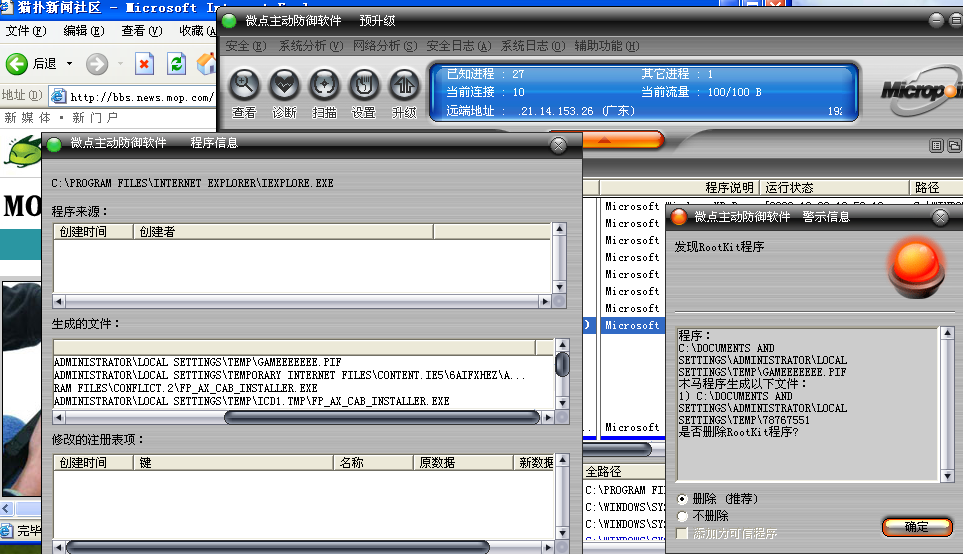
Task: Open 网络分析(S) menu
Action: click(x=385, y=45)
